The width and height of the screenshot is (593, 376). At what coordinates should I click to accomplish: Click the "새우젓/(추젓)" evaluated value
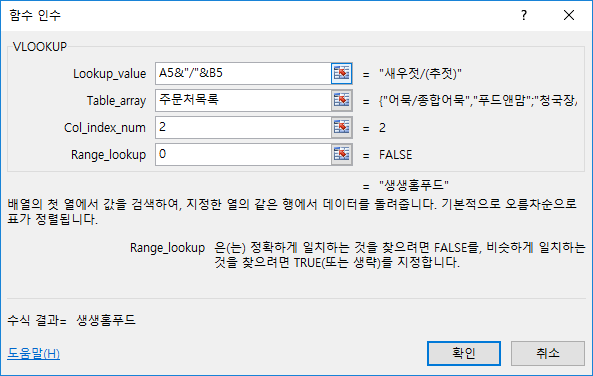point(420,73)
